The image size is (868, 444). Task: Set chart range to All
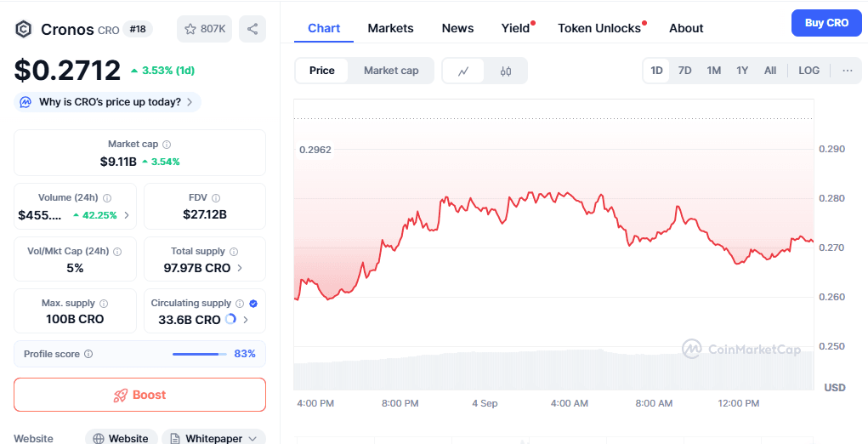[x=770, y=71]
